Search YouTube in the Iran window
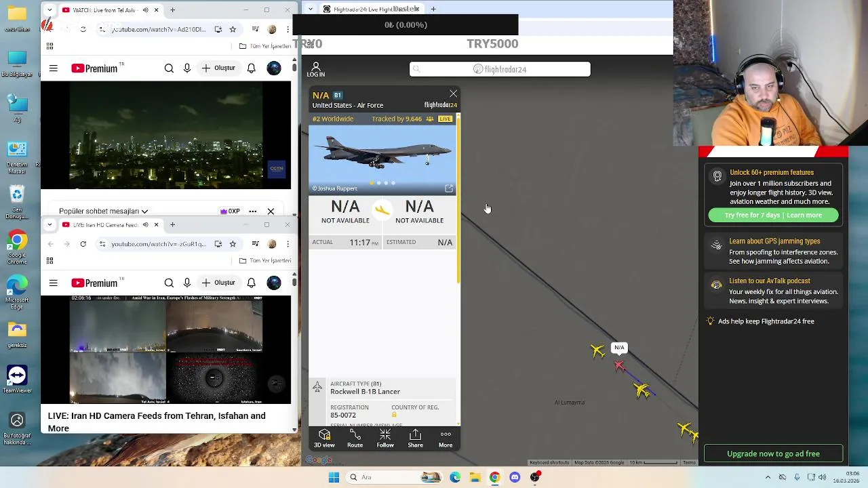 [x=169, y=283]
